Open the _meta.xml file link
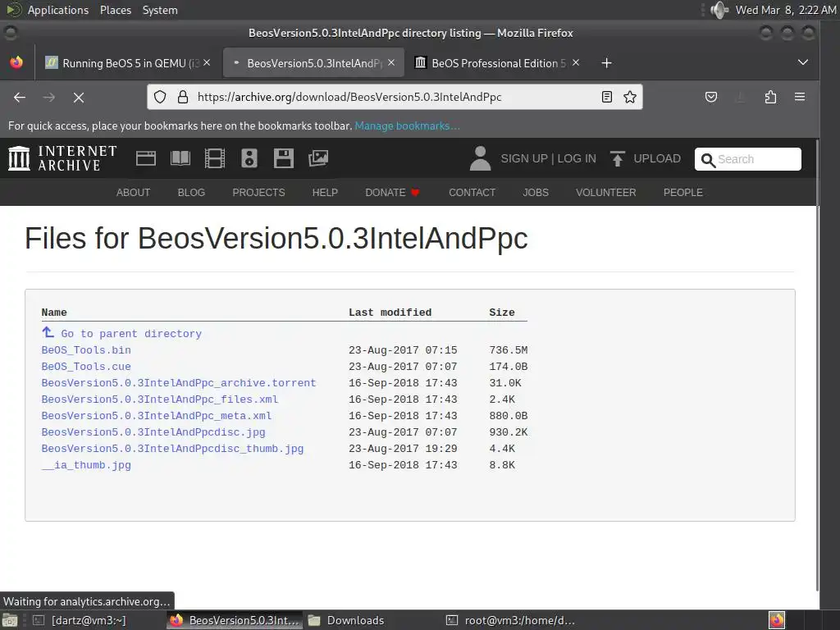This screenshot has height=630, width=840. coord(157,416)
